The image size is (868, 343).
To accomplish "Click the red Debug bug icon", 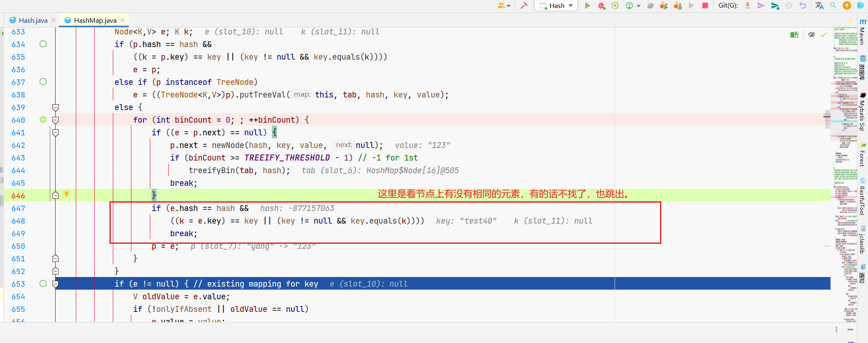I will [601, 5].
